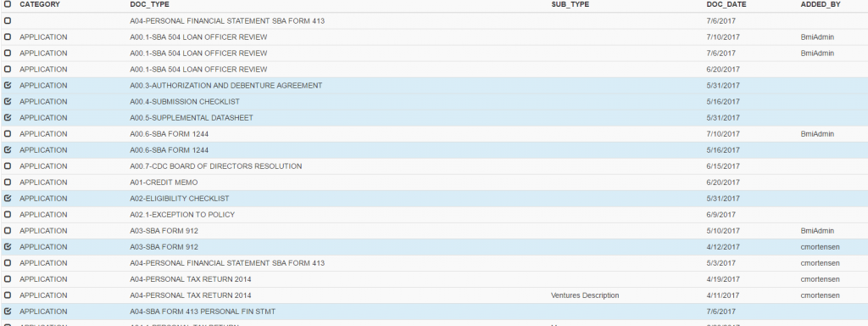Check the A02.1-Exception to Policy checkbox
868x326 pixels.
(7, 214)
